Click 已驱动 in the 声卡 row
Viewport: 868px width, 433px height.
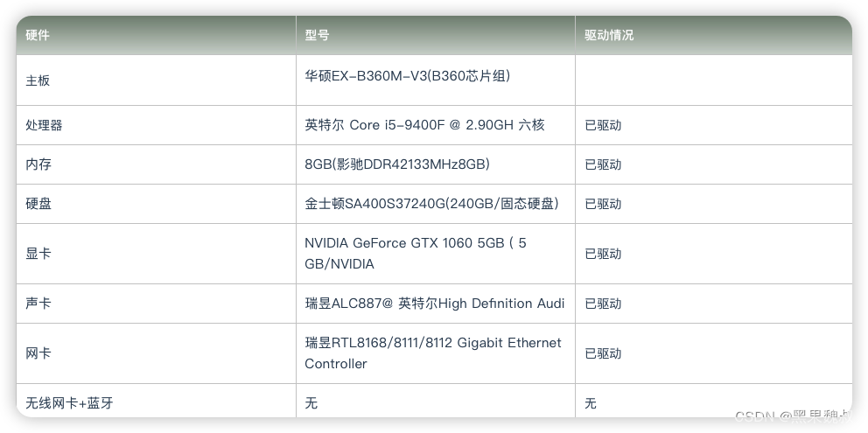603,304
